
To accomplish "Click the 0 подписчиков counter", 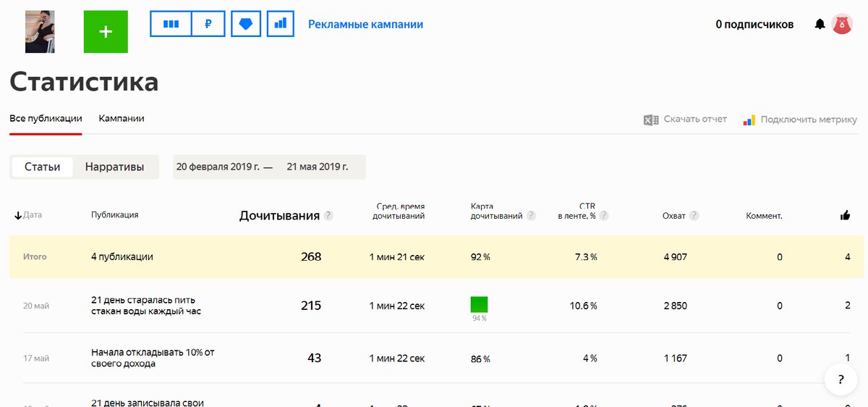I will point(754,25).
